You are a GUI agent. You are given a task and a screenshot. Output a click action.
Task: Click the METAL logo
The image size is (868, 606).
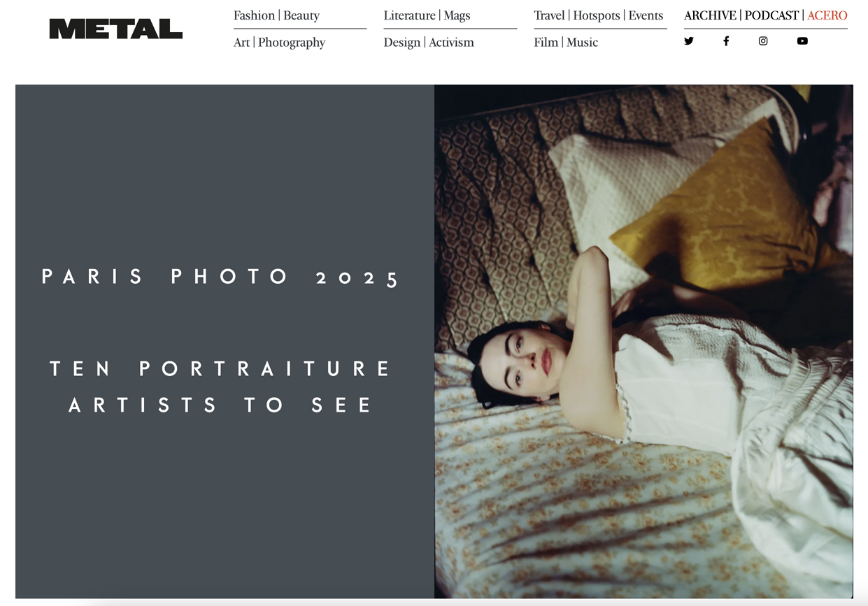(x=116, y=29)
